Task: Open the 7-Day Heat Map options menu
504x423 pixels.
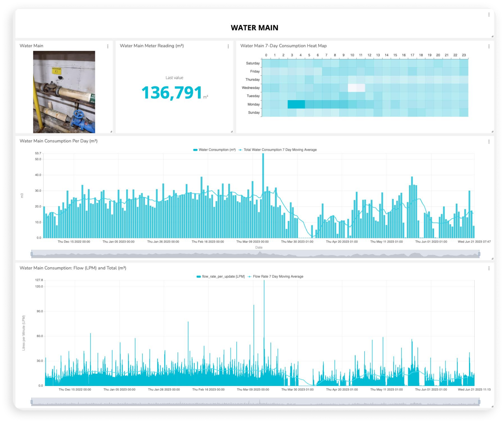Action: (x=489, y=46)
